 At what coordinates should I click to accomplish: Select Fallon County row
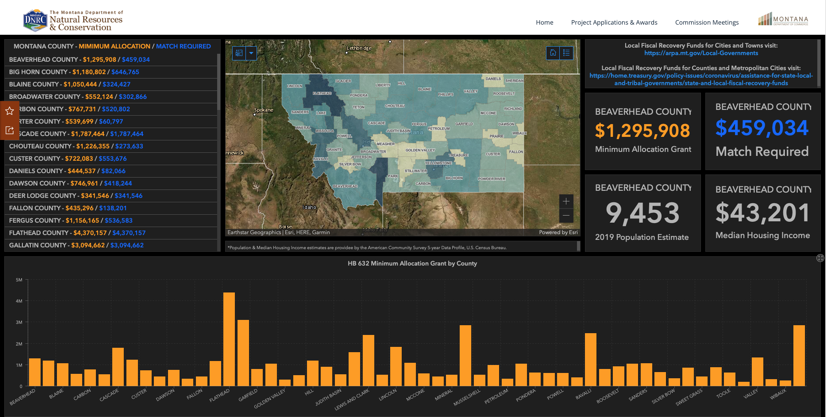point(111,208)
